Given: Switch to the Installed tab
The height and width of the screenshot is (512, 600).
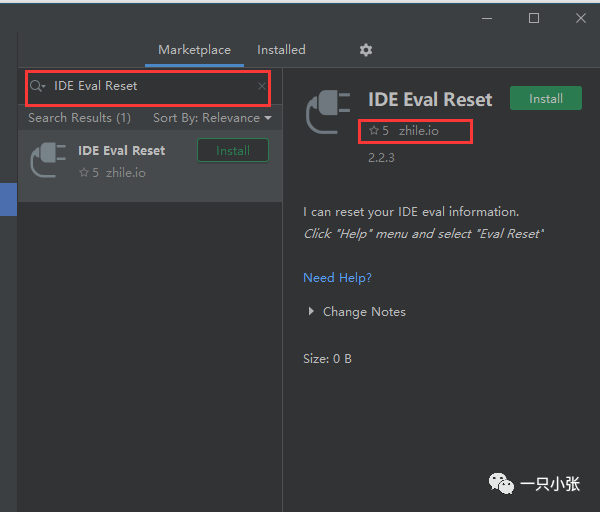Looking at the screenshot, I should click(x=281, y=50).
